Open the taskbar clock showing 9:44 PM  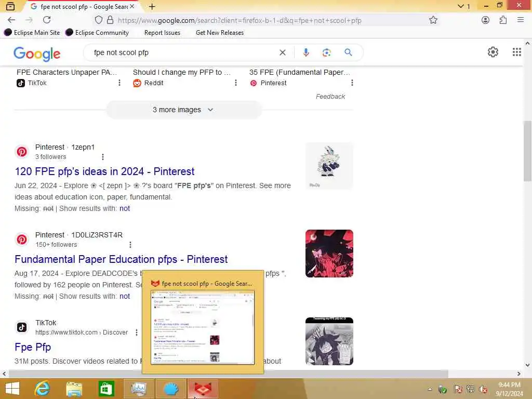pyautogui.click(x=509, y=389)
